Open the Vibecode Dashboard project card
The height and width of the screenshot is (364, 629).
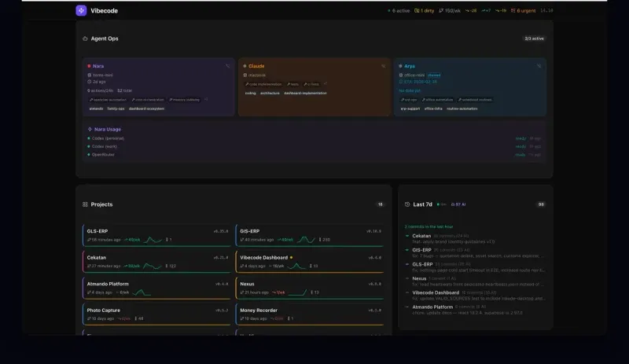pyautogui.click(x=310, y=262)
